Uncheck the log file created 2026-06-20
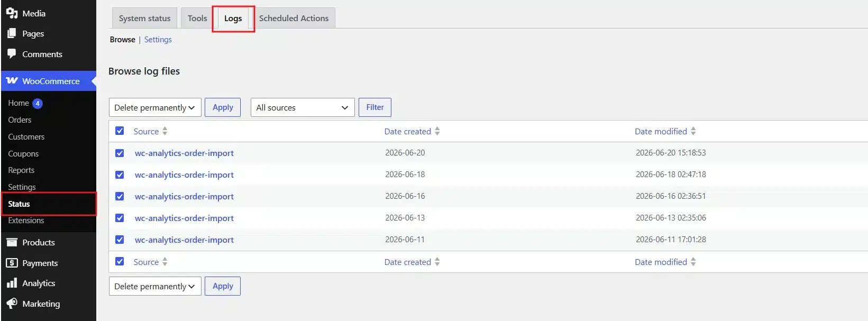The width and height of the screenshot is (868, 321). tap(120, 153)
